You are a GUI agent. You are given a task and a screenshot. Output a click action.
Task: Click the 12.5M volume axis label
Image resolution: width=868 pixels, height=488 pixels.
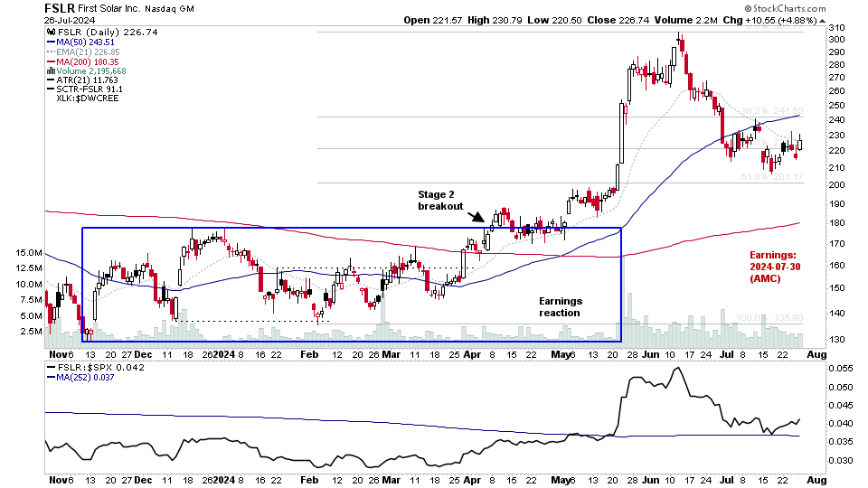point(29,268)
